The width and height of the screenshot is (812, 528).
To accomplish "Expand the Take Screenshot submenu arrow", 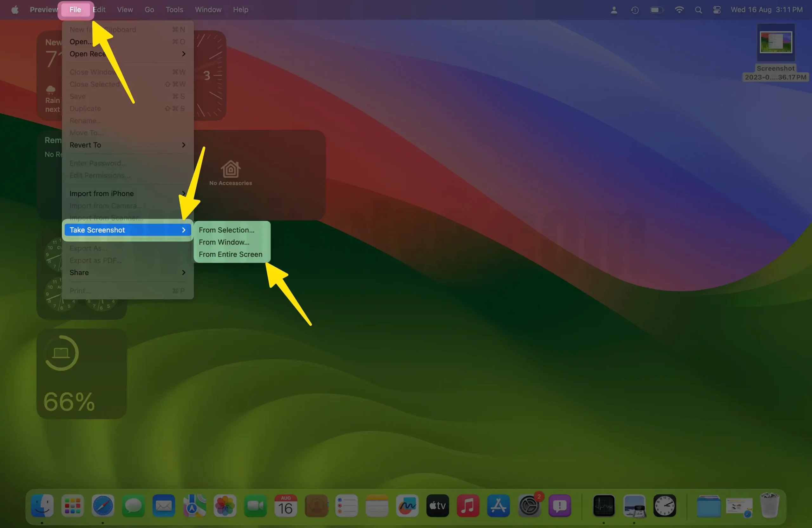I will coord(184,230).
